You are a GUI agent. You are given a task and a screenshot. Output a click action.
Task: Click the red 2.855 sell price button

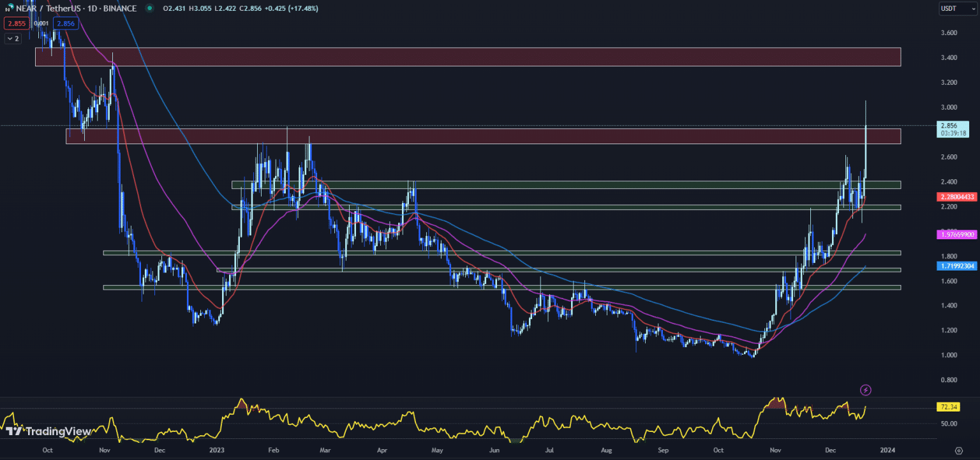click(14, 24)
